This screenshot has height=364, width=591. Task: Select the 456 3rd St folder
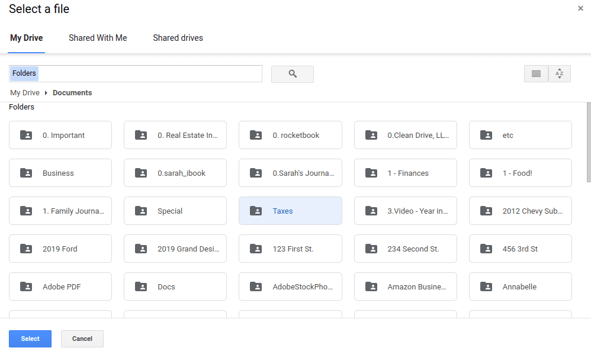[x=520, y=249]
